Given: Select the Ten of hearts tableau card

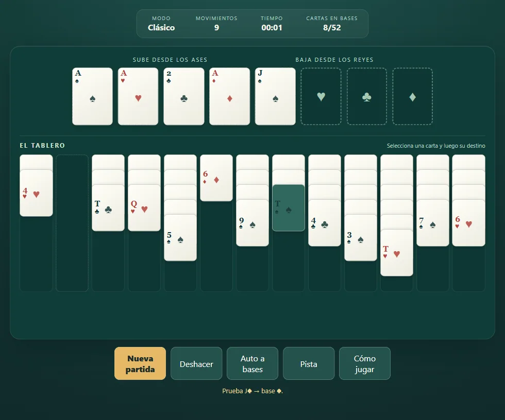Looking at the screenshot, I should pyautogui.click(x=397, y=253).
